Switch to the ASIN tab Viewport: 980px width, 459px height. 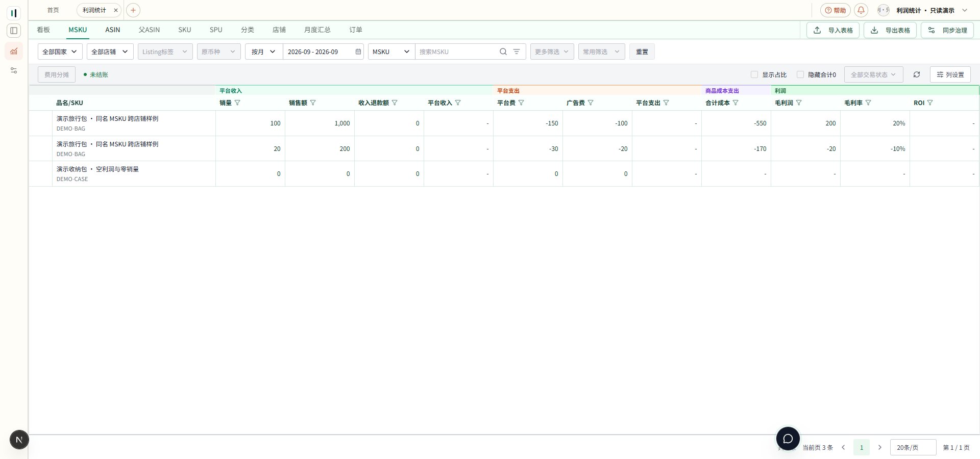113,30
